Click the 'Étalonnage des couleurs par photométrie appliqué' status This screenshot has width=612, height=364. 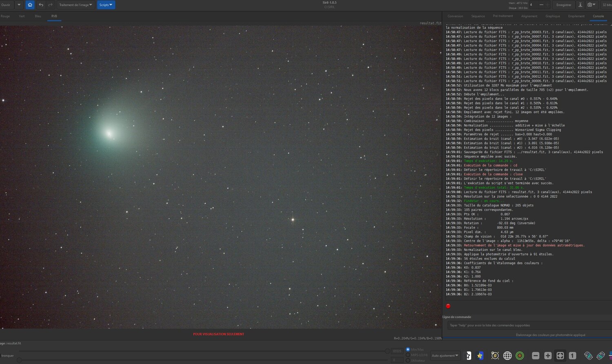pyautogui.click(x=551, y=335)
